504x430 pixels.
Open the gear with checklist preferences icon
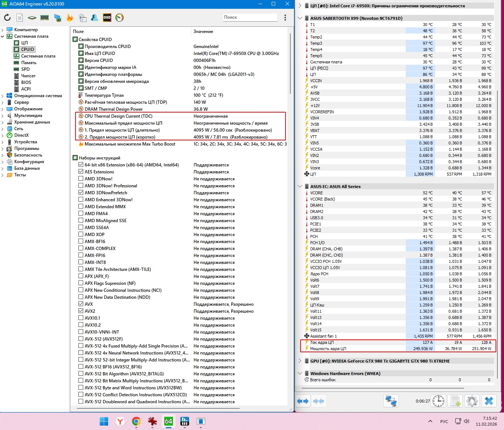(82, 18)
